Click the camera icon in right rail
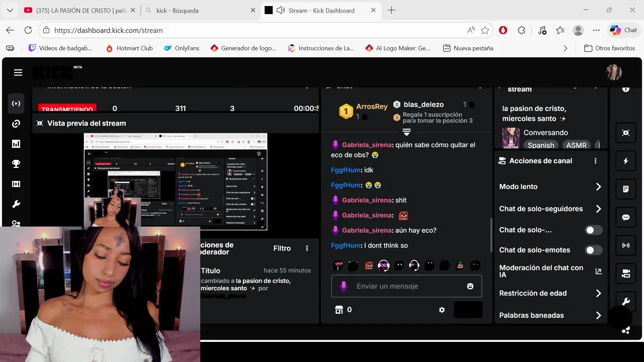 [626, 274]
